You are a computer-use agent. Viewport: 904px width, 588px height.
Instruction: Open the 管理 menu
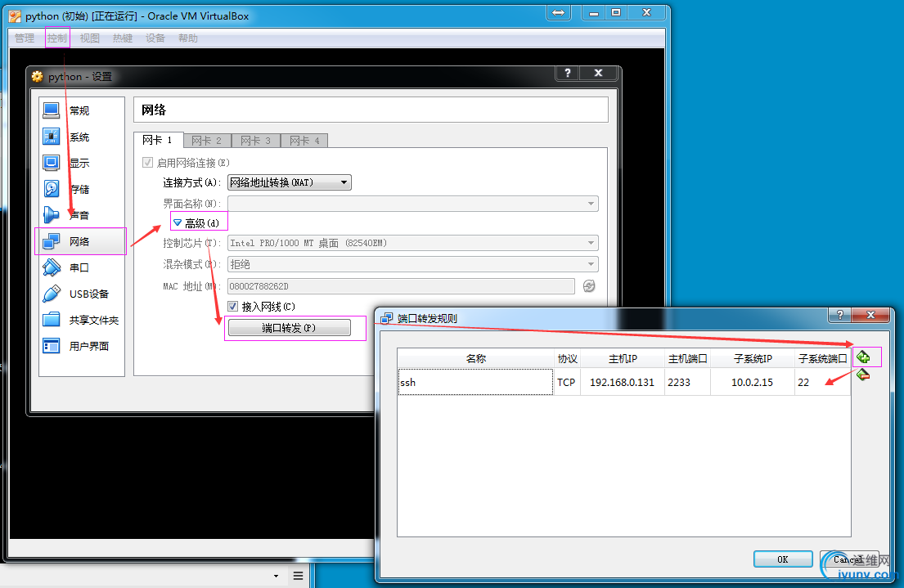(x=25, y=38)
